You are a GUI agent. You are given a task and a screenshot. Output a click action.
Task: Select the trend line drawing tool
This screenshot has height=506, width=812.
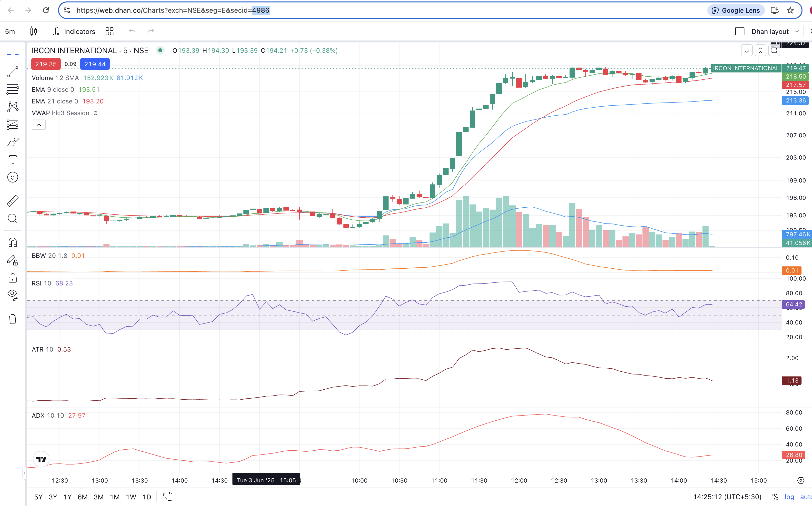coord(13,72)
